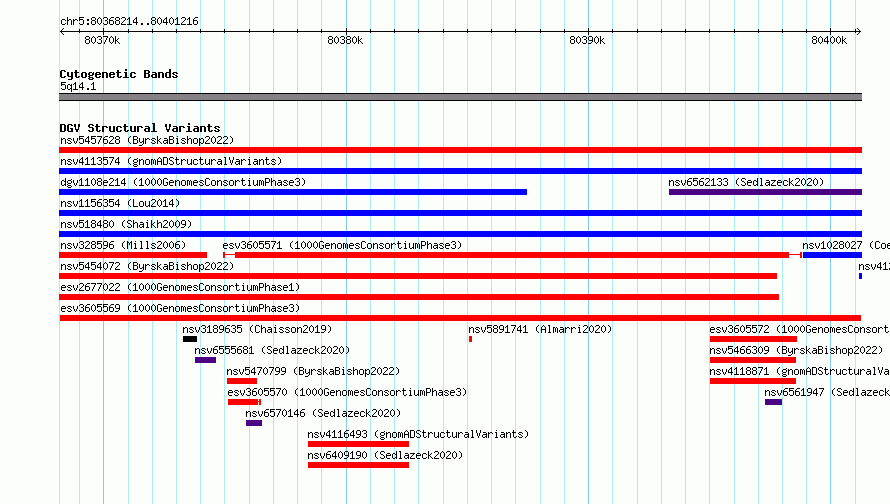This screenshot has width=890, height=504.
Task: Open nsv1156354 (Lou2014) variant label
Action: [x=120, y=203]
